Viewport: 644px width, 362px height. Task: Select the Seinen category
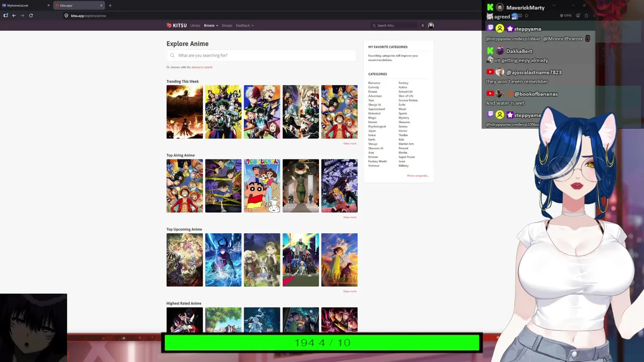click(403, 127)
